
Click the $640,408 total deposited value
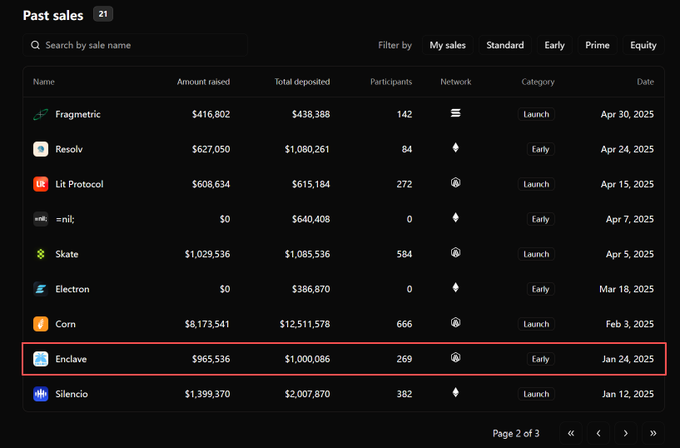click(311, 219)
